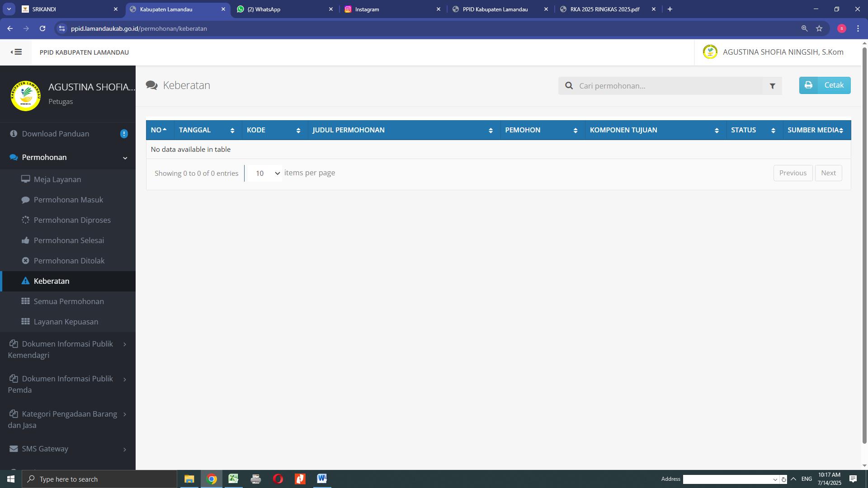868x488 pixels.
Task: Bookmark page with star icon
Action: coord(819,28)
